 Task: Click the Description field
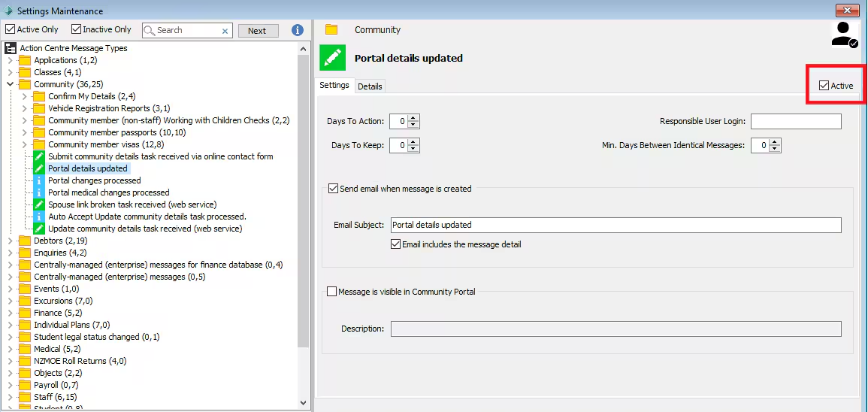[615, 329]
